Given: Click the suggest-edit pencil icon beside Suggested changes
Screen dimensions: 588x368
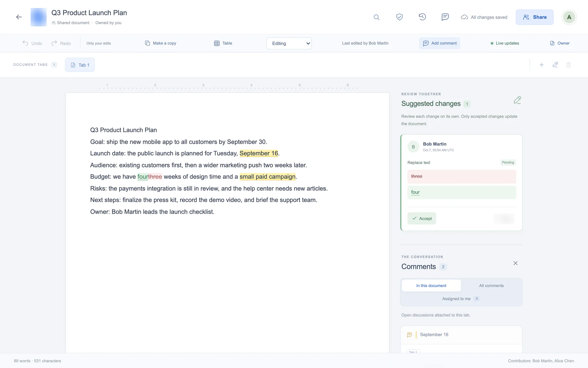Looking at the screenshot, I should click(517, 100).
